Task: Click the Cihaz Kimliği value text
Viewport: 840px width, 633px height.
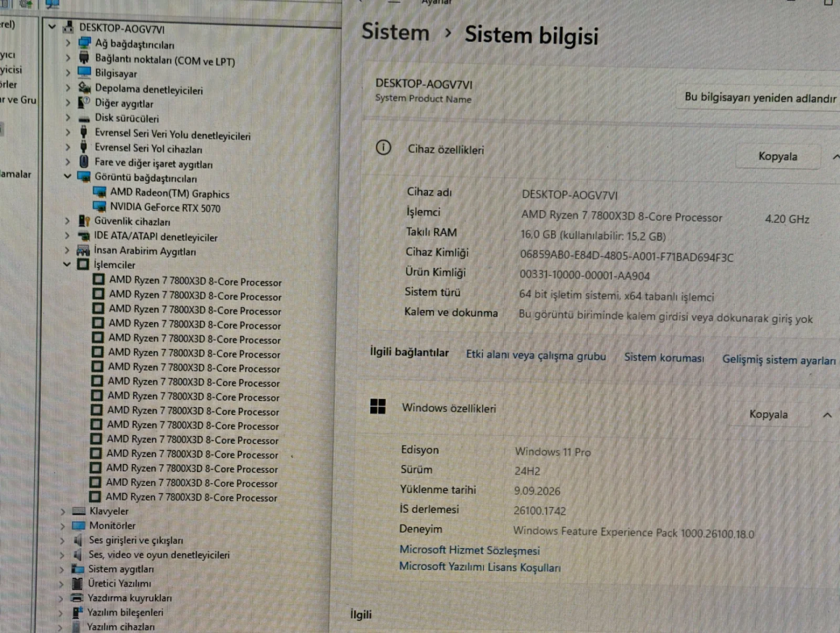Action: [x=626, y=256]
